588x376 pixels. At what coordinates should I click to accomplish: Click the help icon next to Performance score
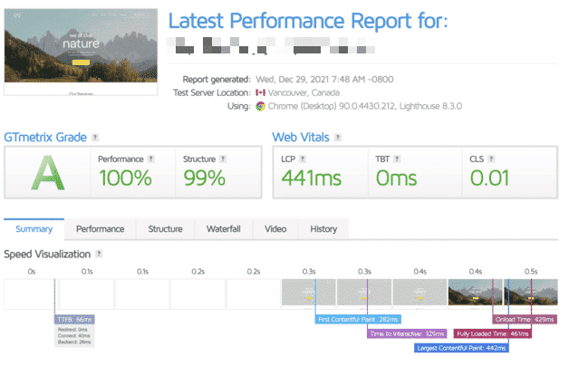150,159
